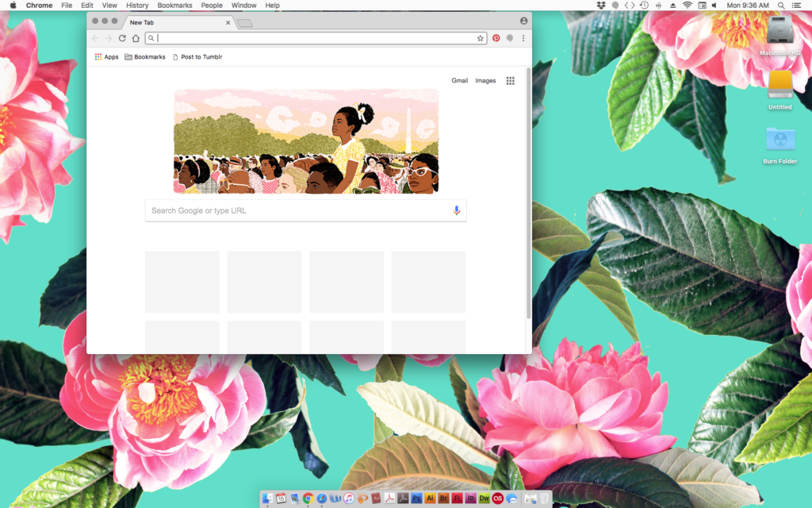Image resolution: width=812 pixels, height=508 pixels.
Task: Click the eject icon in menu bar
Action: pyautogui.click(x=672, y=6)
